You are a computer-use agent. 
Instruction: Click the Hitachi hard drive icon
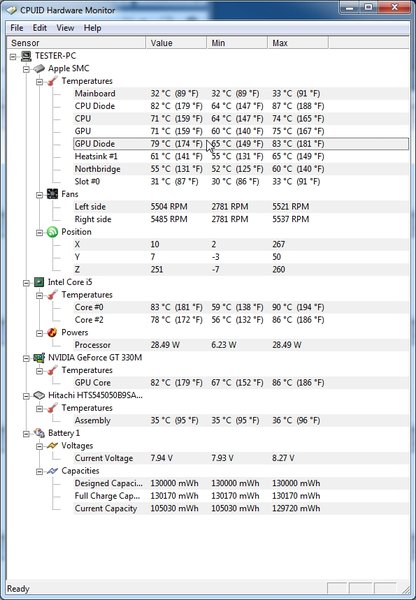click(39, 395)
